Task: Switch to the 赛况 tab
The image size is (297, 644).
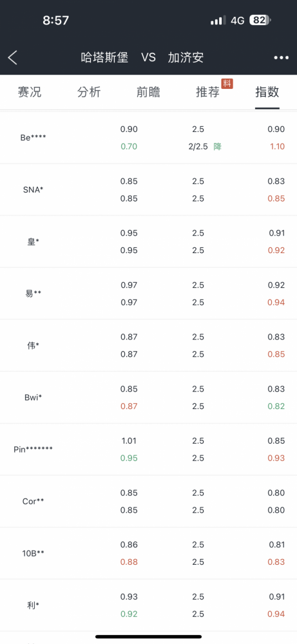Action: click(x=30, y=92)
